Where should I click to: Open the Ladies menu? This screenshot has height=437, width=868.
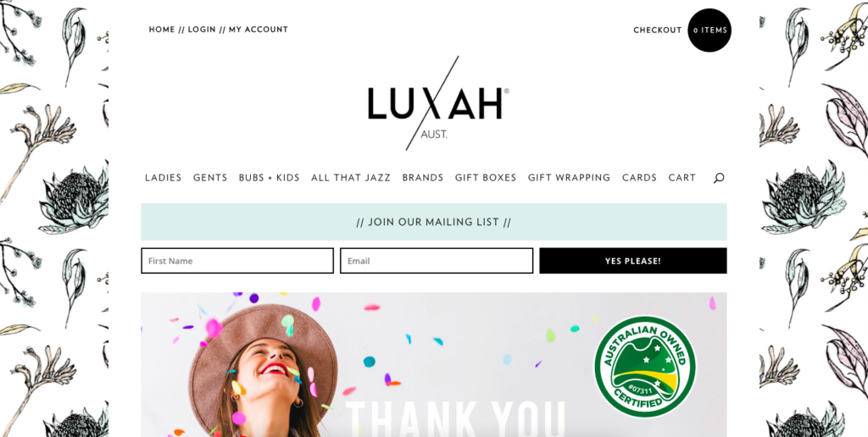coord(164,178)
